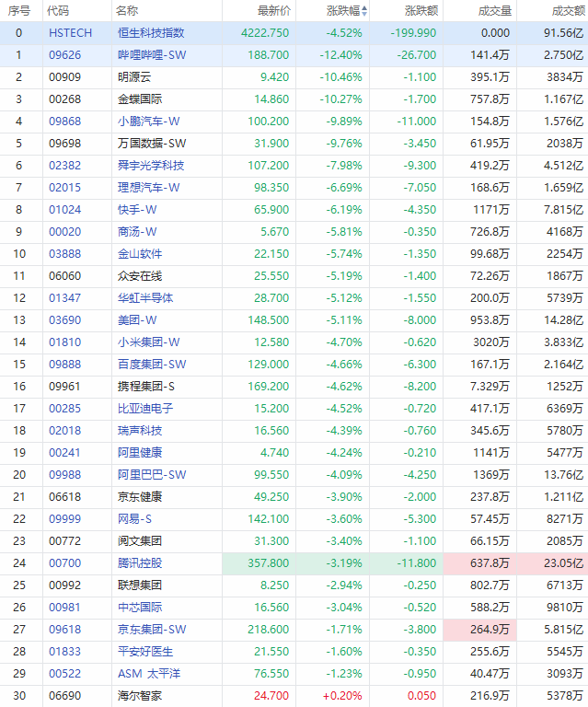This screenshot has width=588, height=707.
Task: Open stock code 03690
Action: point(65,320)
